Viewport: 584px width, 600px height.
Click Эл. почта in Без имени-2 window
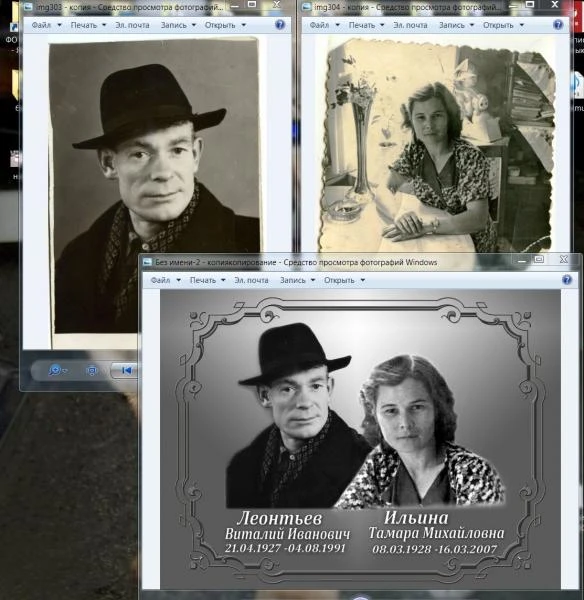point(251,280)
